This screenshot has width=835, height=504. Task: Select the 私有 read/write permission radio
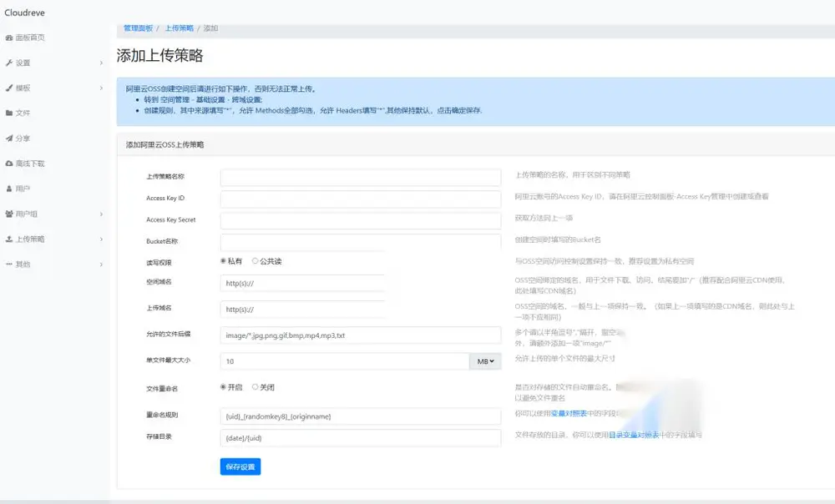[x=223, y=261]
